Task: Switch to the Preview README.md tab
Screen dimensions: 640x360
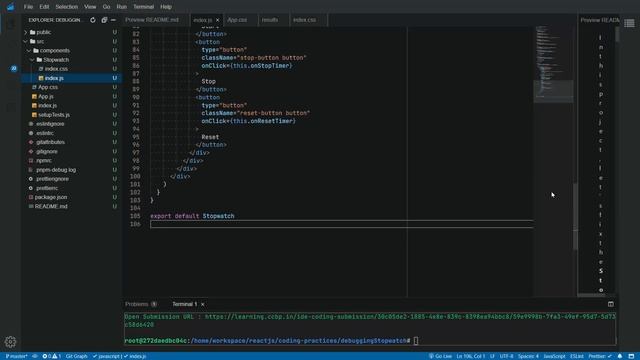Action: pyautogui.click(x=152, y=20)
